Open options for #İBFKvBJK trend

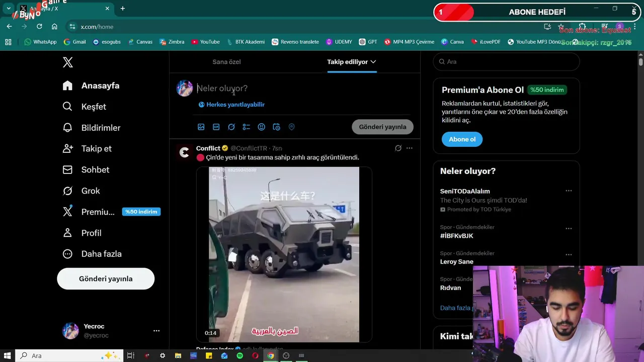coord(569,228)
